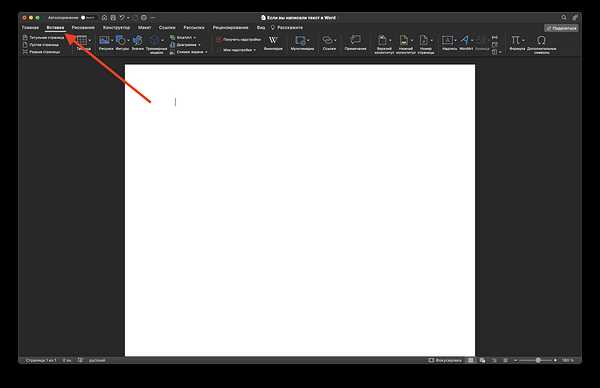
Task: Click the page count indicator in status bar
Action: click(41, 360)
